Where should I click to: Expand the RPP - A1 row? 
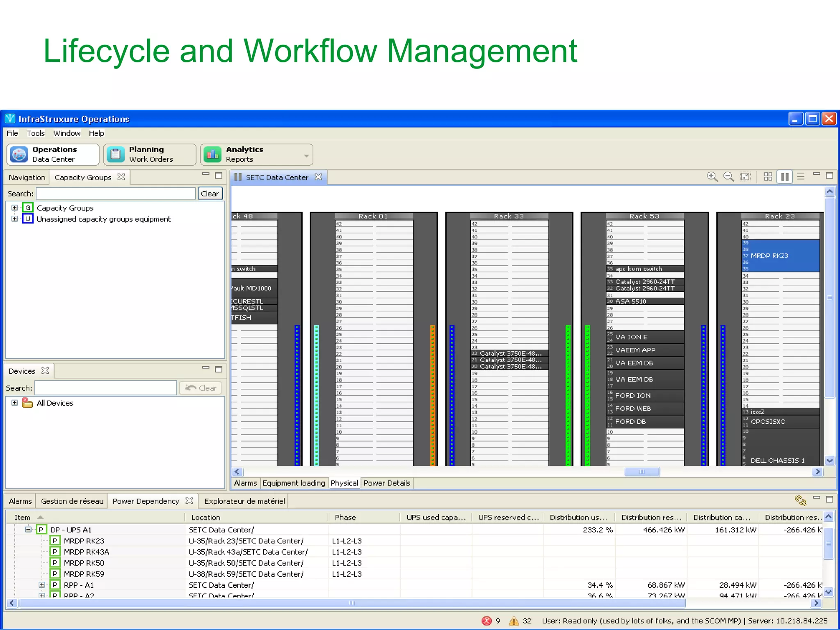(x=42, y=585)
